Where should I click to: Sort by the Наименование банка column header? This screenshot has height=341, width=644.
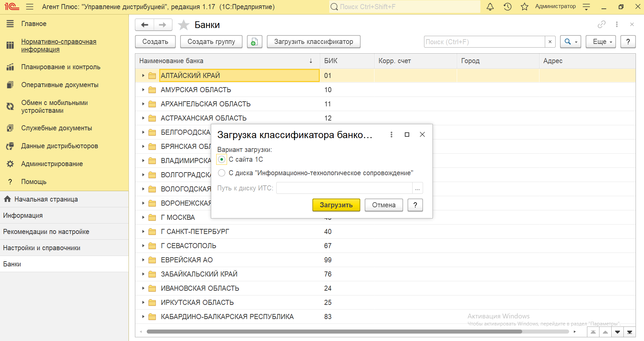(x=227, y=61)
